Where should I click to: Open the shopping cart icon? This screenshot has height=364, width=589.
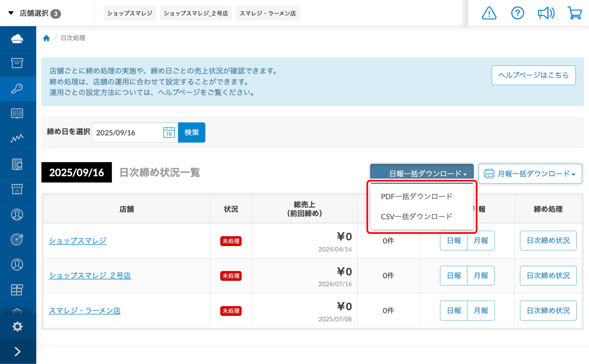[x=574, y=13]
